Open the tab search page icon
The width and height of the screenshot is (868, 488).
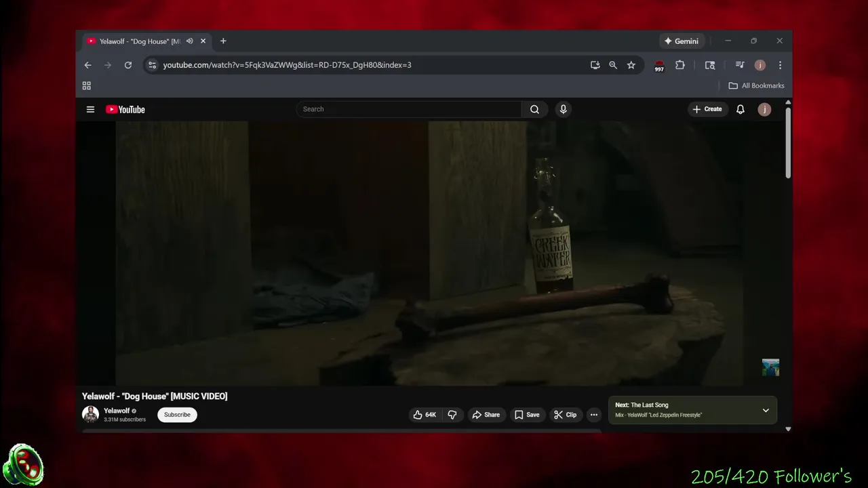710,65
